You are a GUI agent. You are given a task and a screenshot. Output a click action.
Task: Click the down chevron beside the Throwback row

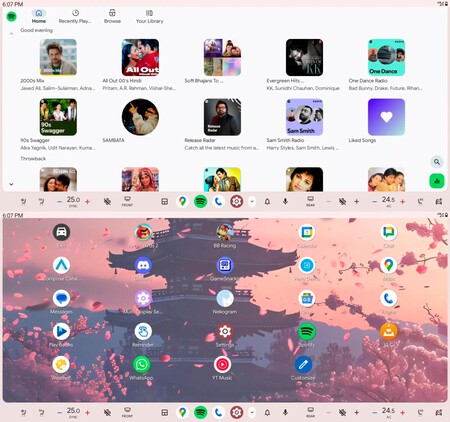(11, 184)
